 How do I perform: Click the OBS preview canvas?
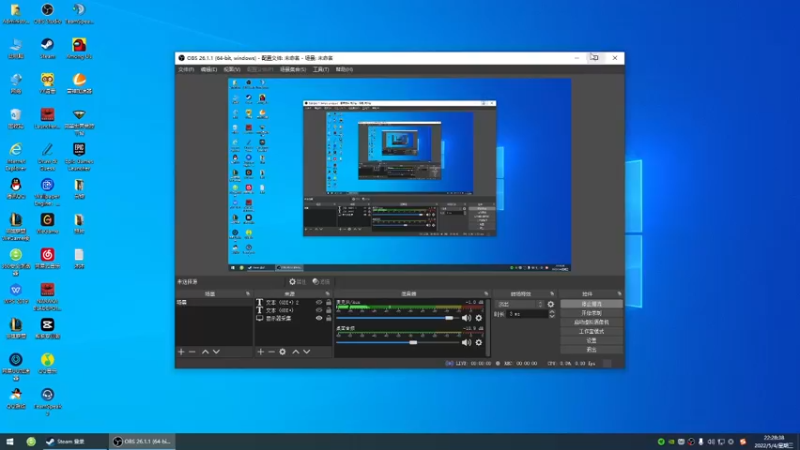[x=399, y=174]
